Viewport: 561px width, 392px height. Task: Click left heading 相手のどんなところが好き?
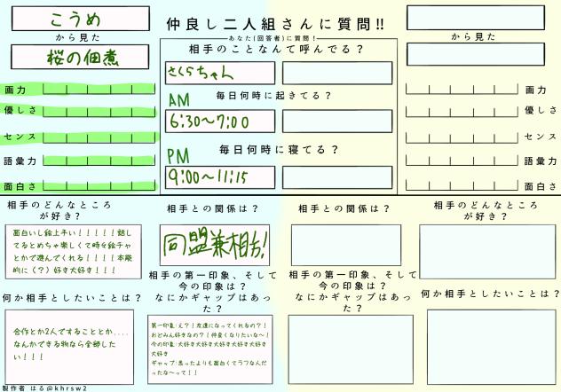[x=59, y=210]
